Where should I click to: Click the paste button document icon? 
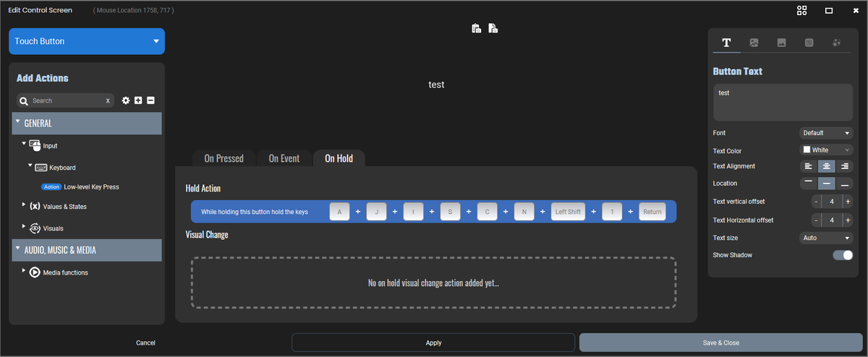(x=493, y=29)
